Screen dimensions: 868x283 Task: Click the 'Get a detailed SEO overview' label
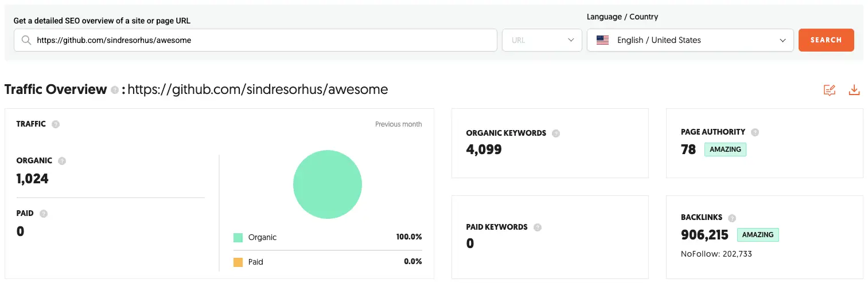point(102,21)
